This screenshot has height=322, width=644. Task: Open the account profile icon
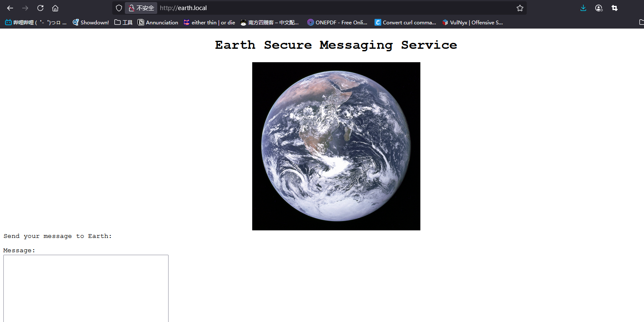[x=599, y=8]
